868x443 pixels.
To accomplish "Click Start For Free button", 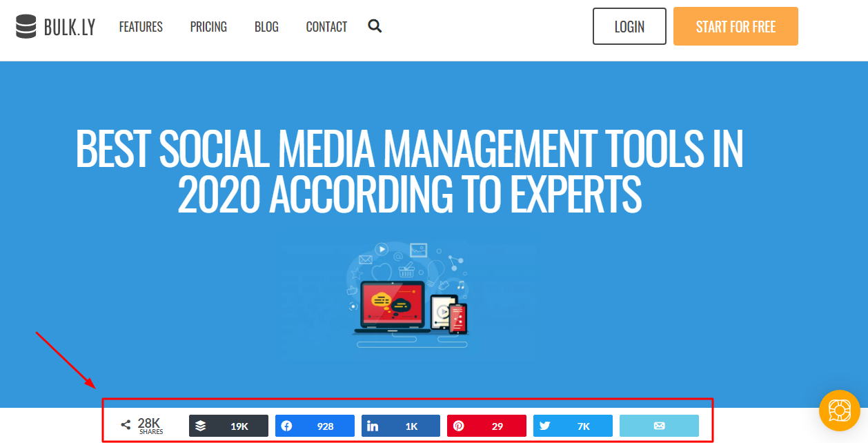I will pos(736,26).
